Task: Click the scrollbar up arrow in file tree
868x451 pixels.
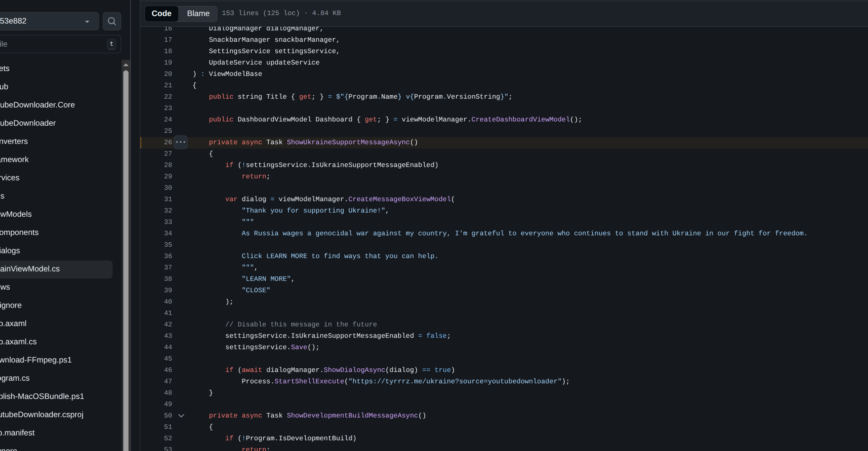Action: tap(126, 65)
